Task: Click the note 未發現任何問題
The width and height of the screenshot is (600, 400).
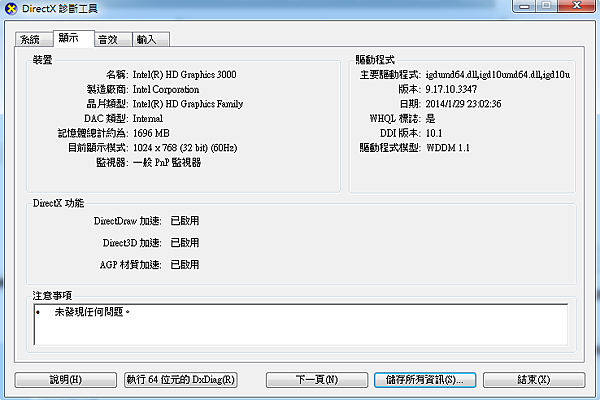Action: coord(92,312)
